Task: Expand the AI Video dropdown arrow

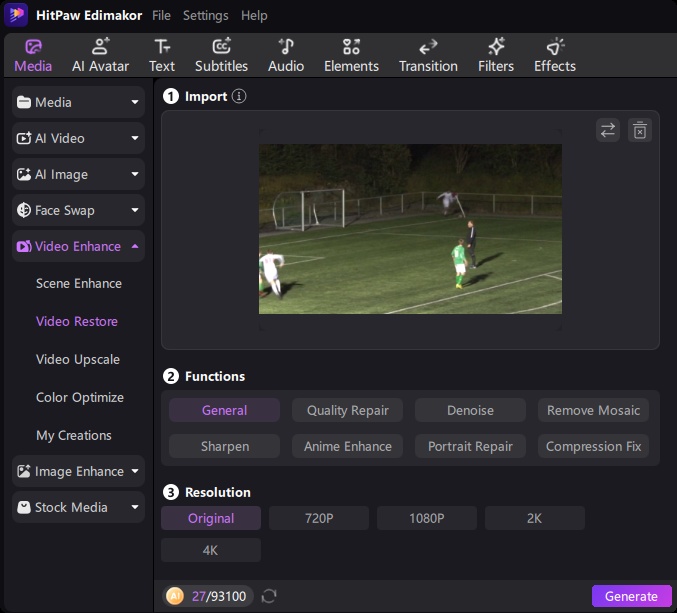Action: (x=135, y=138)
